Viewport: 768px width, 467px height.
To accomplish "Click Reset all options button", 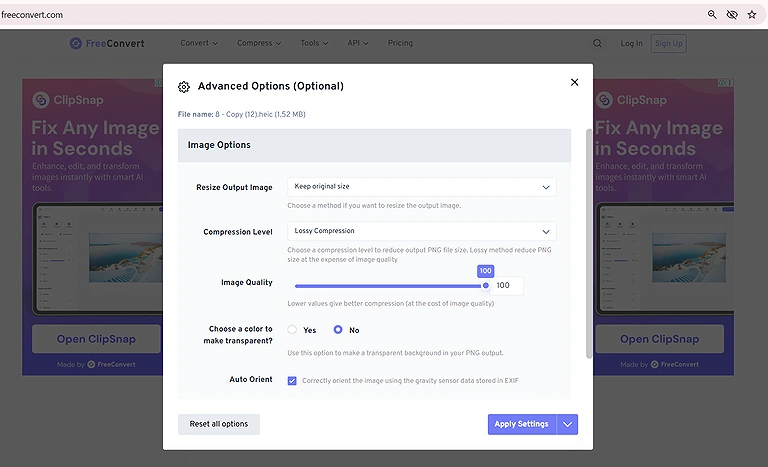I will click(x=219, y=424).
